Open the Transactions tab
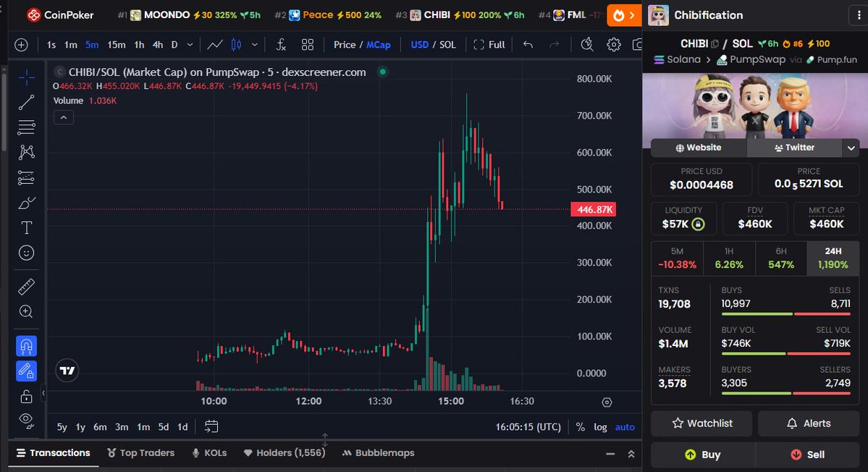868x472 pixels. pyautogui.click(x=53, y=452)
